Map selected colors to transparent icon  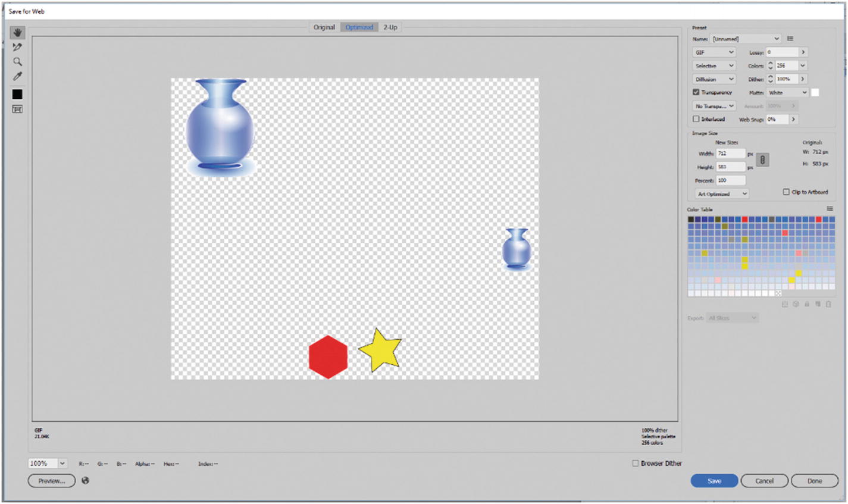[x=785, y=304]
